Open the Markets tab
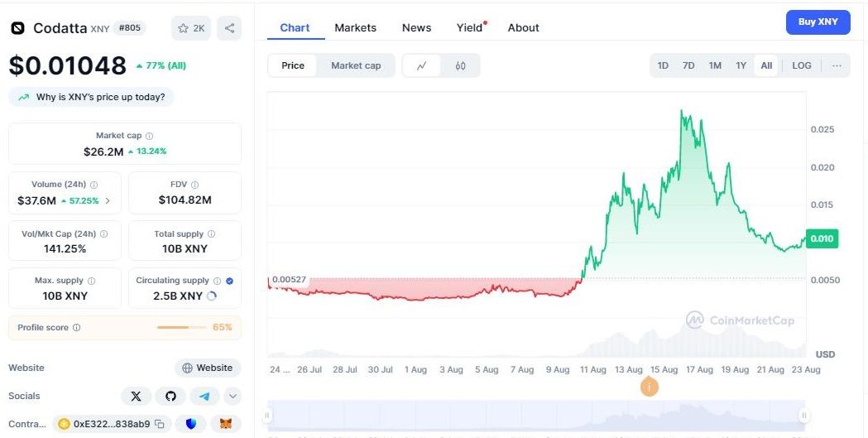Viewport: 868px width, 438px height. coord(356,27)
